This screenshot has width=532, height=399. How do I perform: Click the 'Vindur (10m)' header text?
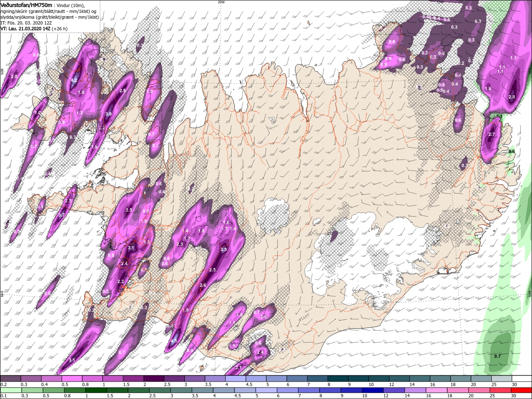70,5
